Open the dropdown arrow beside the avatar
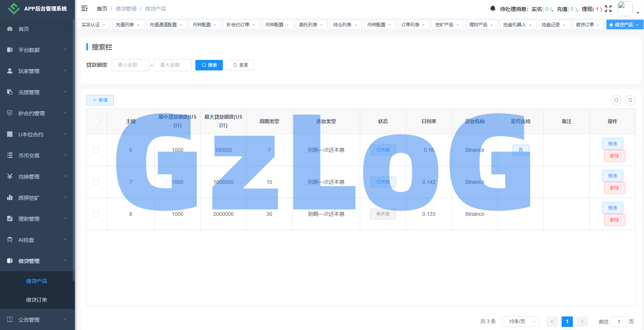This screenshot has width=644, height=330. pyautogui.click(x=638, y=13)
